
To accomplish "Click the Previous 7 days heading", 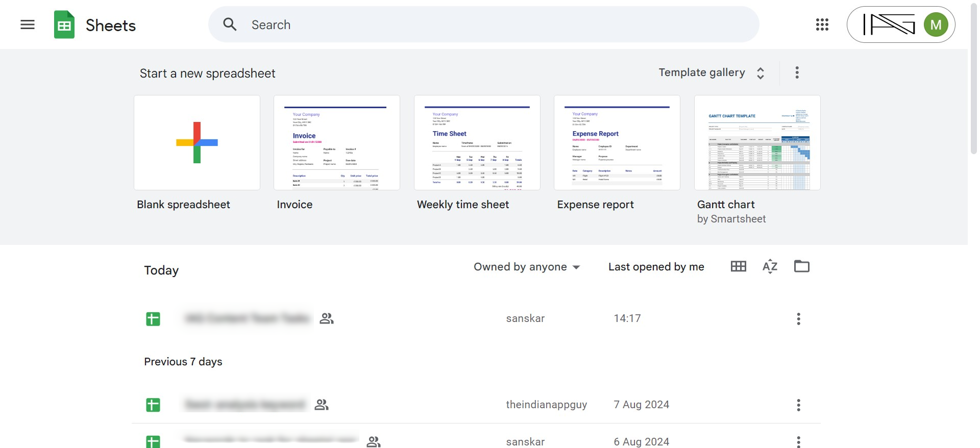I will pyautogui.click(x=183, y=362).
